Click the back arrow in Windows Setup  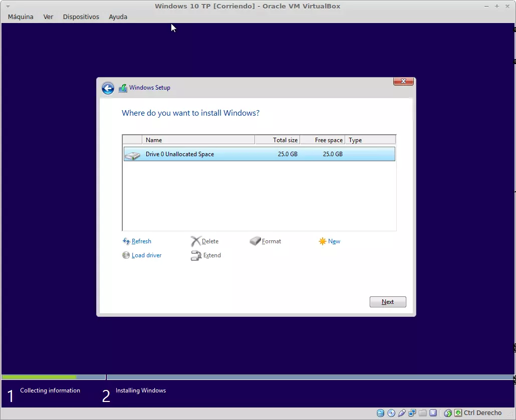(x=108, y=88)
